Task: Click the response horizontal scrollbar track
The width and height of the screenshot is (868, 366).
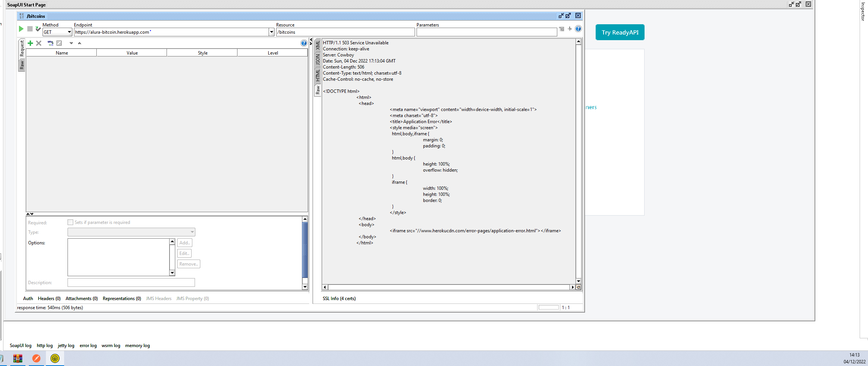Action: point(448,287)
